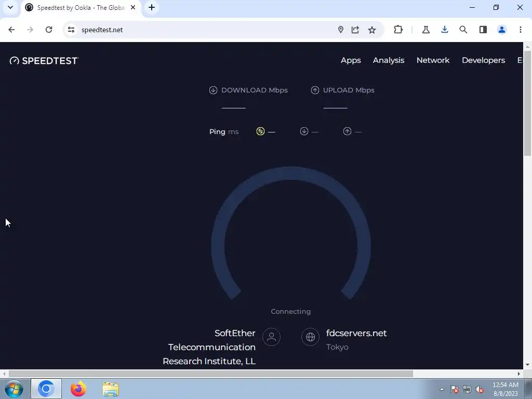Launch Firefox from the taskbar
Viewport: 532px width, 399px height.
78,389
